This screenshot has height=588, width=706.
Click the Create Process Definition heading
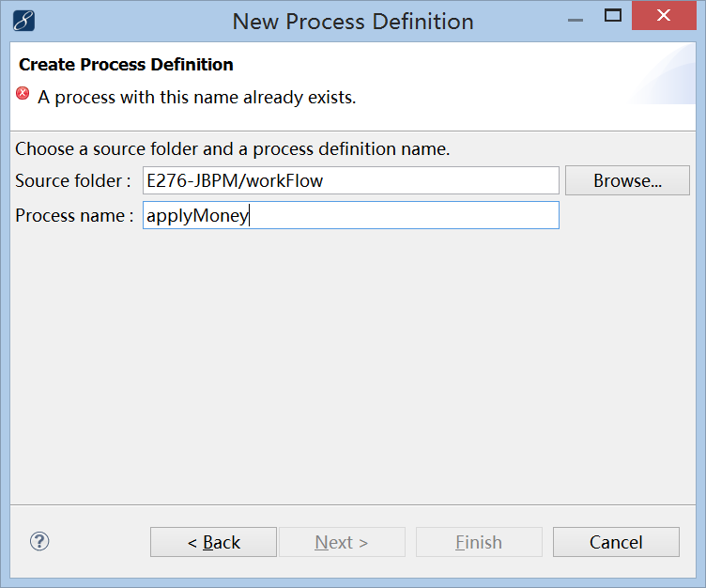pos(126,65)
